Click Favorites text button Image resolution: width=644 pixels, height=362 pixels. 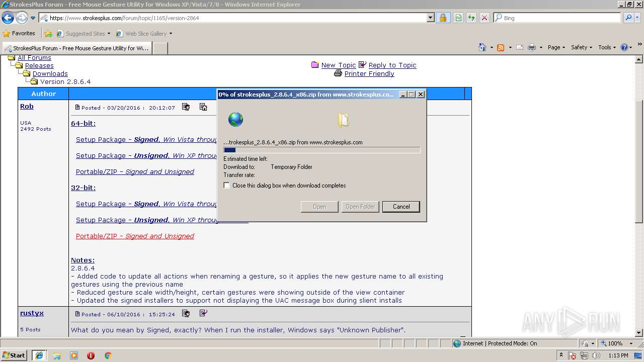pos(23,33)
